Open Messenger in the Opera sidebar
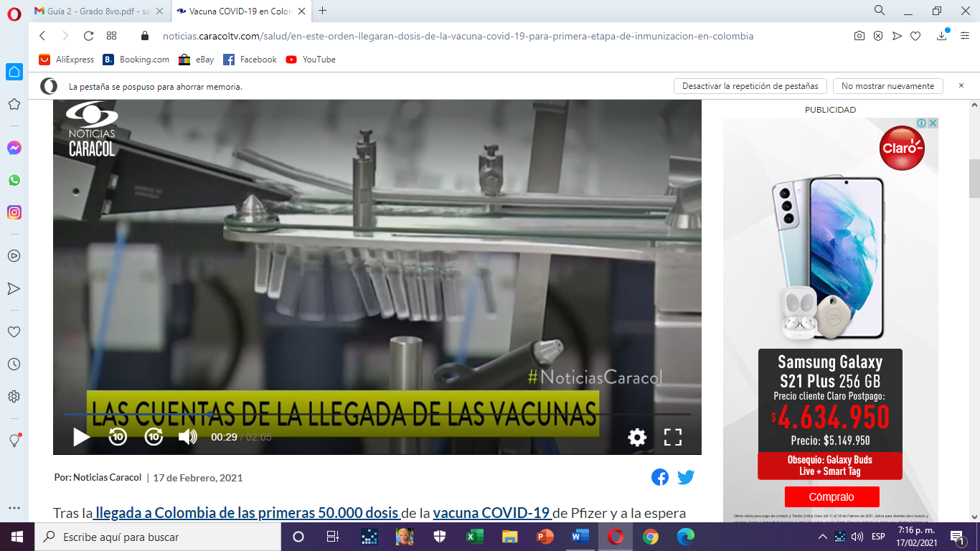This screenshot has width=980, height=551. pyautogui.click(x=14, y=148)
